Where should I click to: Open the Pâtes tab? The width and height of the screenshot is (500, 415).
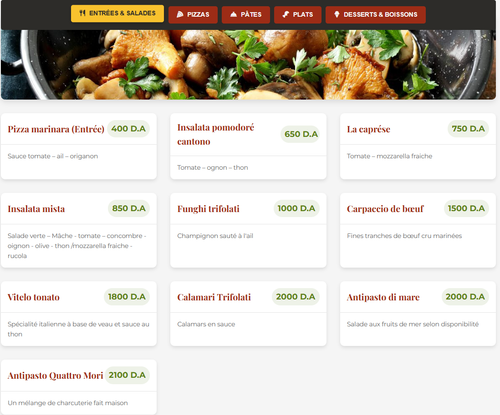point(246,15)
